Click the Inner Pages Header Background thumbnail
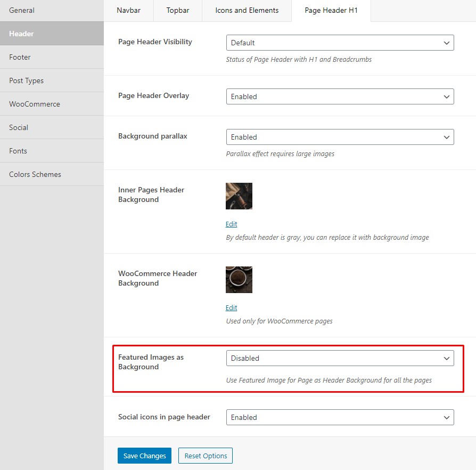Image resolution: width=476 pixels, height=470 pixels. tap(239, 196)
